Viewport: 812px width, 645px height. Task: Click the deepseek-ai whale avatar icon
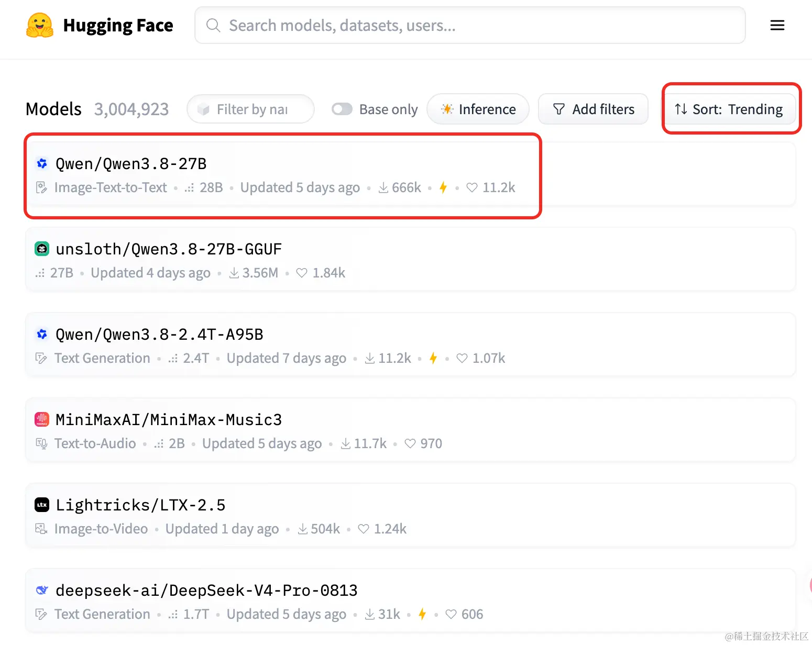point(42,590)
